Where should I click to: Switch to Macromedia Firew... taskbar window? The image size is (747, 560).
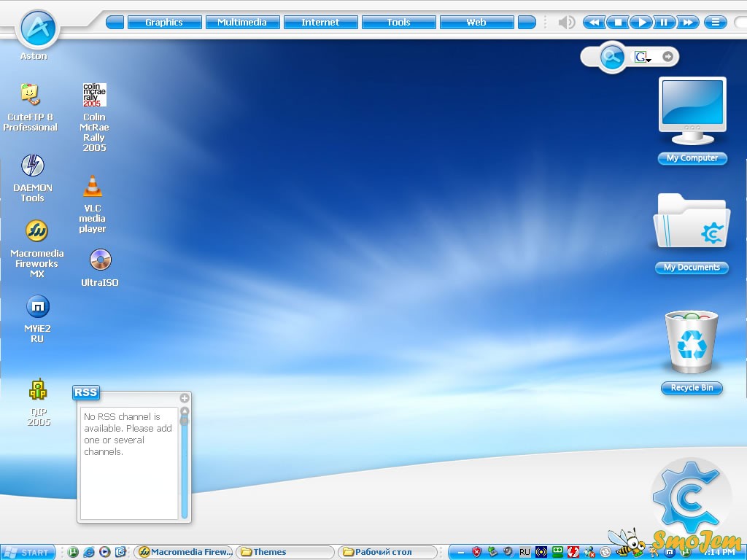pos(183,553)
